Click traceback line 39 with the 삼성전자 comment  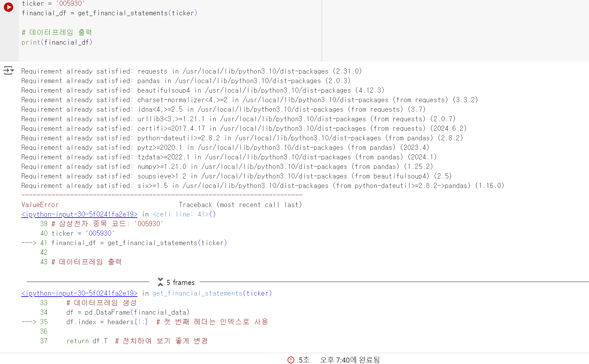(x=102, y=224)
